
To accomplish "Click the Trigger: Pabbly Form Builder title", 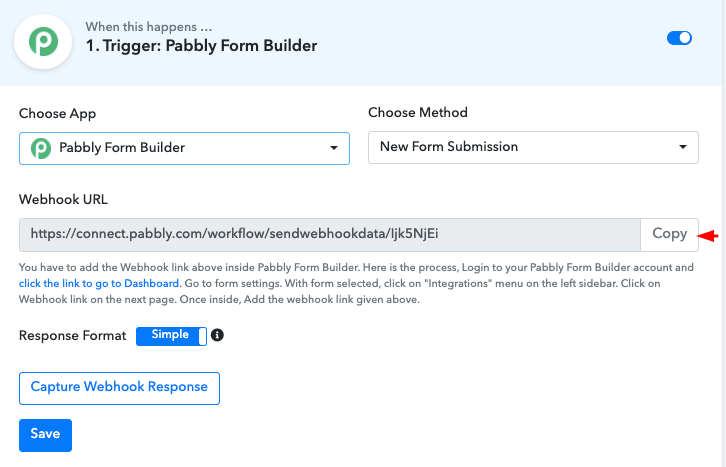I will pos(201,46).
